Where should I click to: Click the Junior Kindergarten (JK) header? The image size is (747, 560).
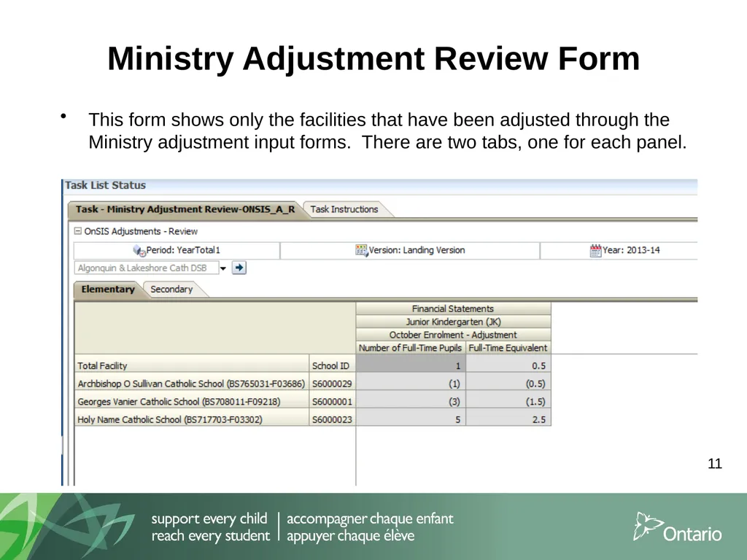click(x=453, y=322)
